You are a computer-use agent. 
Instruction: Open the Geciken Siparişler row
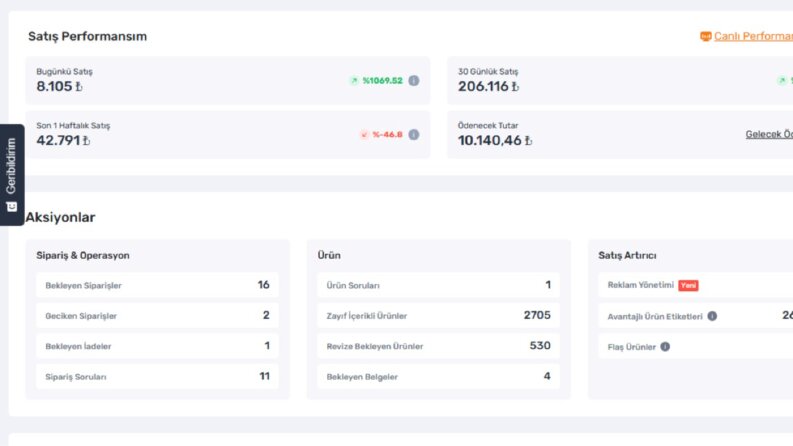157,316
